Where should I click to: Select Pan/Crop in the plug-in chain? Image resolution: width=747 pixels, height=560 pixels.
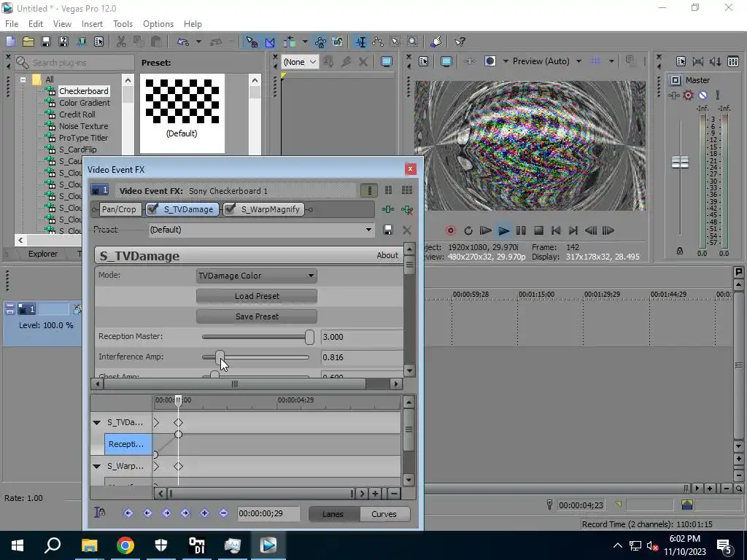click(119, 209)
